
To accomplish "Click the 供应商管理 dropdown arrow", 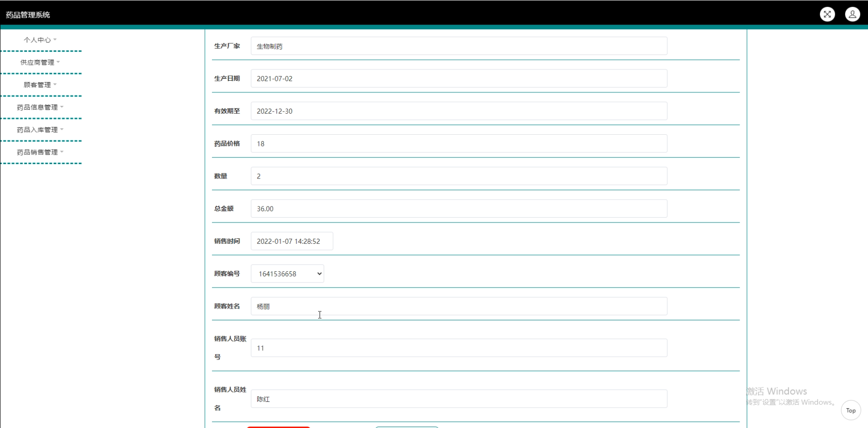I will tap(58, 62).
